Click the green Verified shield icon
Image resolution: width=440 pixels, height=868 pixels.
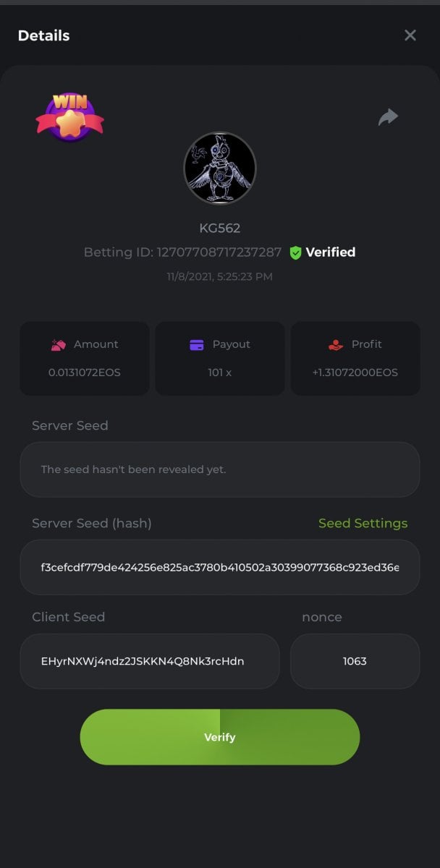coord(295,252)
